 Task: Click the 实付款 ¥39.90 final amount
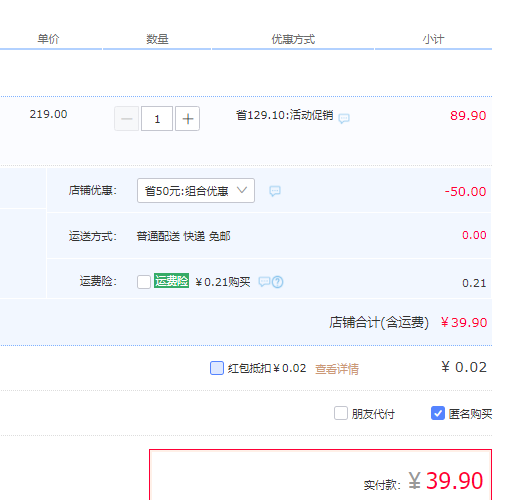(423, 481)
